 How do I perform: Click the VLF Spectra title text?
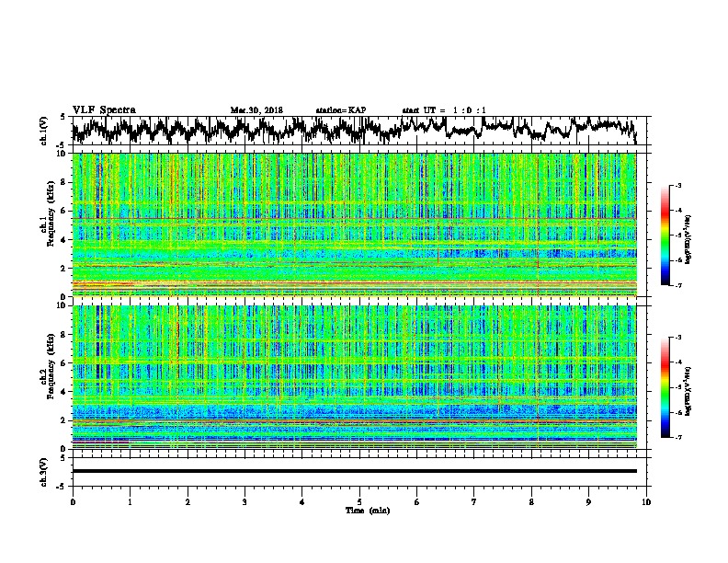pos(104,110)
